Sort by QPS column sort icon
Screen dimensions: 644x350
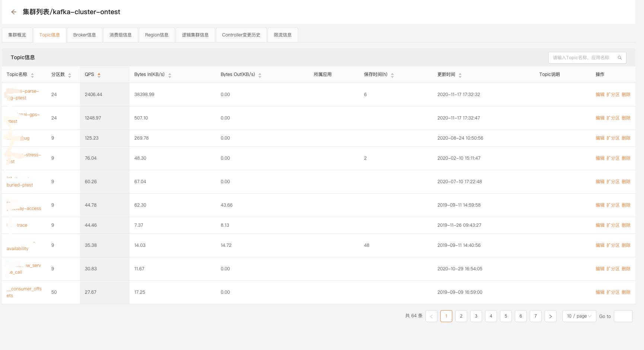[99, 75]
